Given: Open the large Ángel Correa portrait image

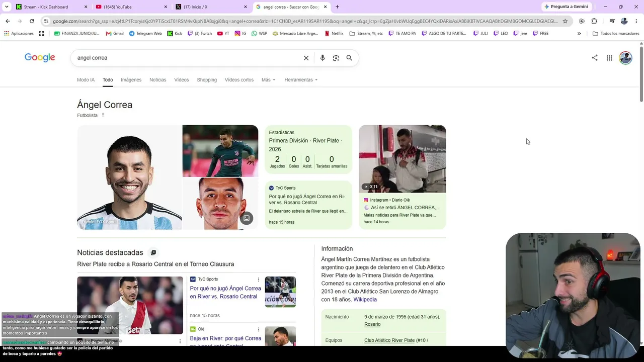Looking at the screenshot, I should tap(129, 177).
